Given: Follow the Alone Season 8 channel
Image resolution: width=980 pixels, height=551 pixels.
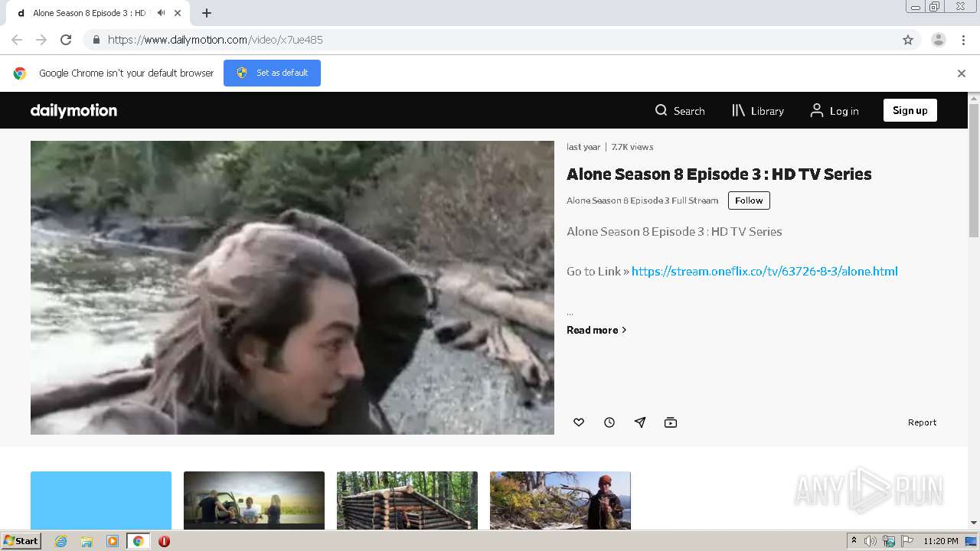Looking at the screenshot, I should point(749,201).
